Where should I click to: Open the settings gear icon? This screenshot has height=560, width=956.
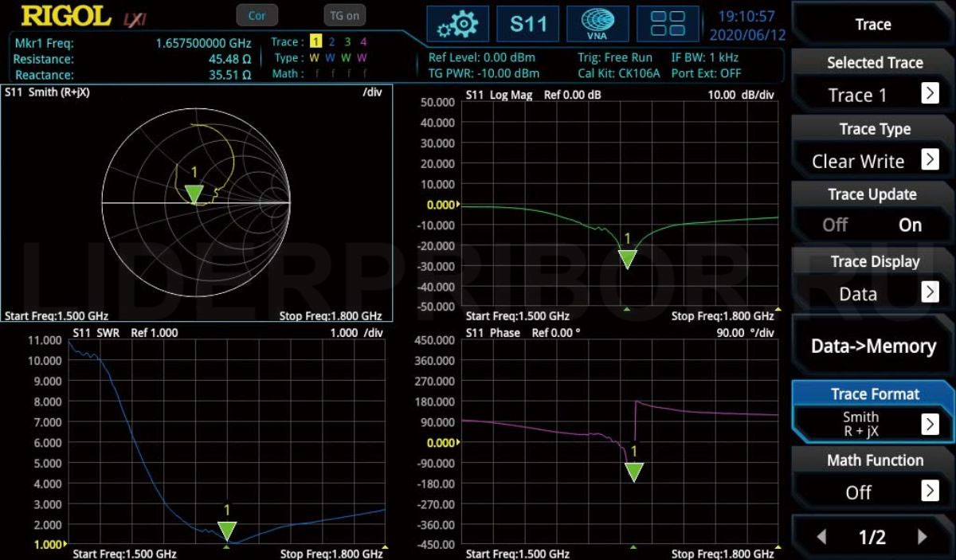click(x=457, y=24)
